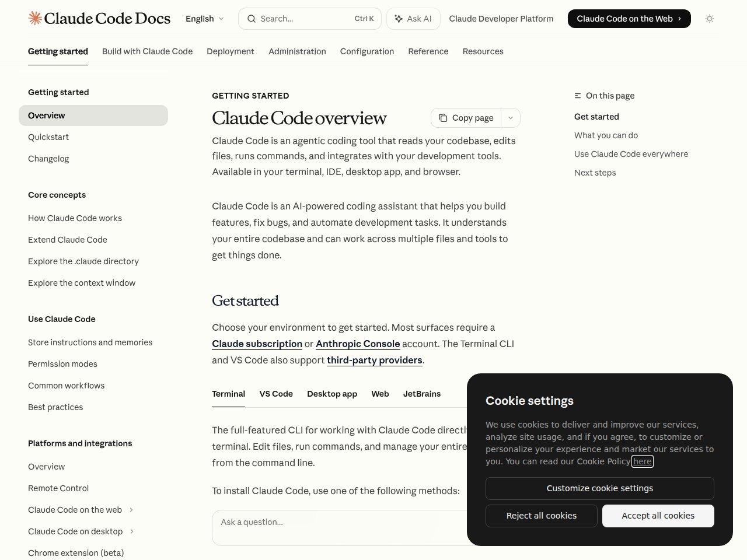The image size is (747, 560).
Task: Click the "third-party providers" link
Action: [x=374, y=360]
